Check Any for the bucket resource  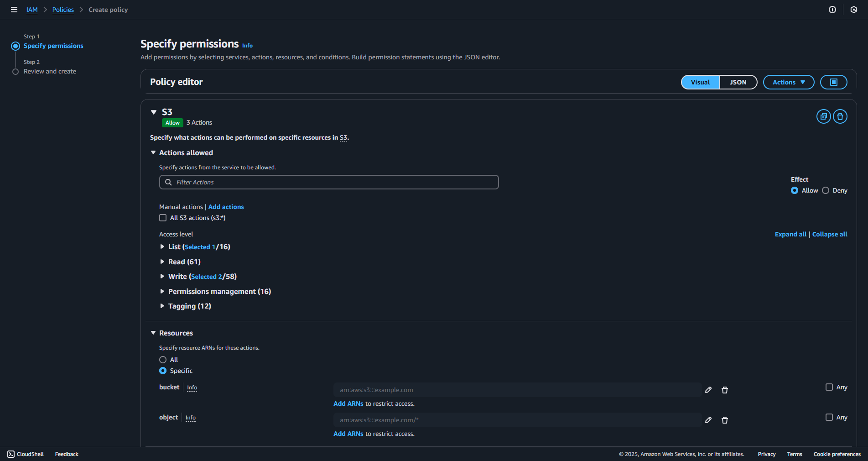point(830,387)
